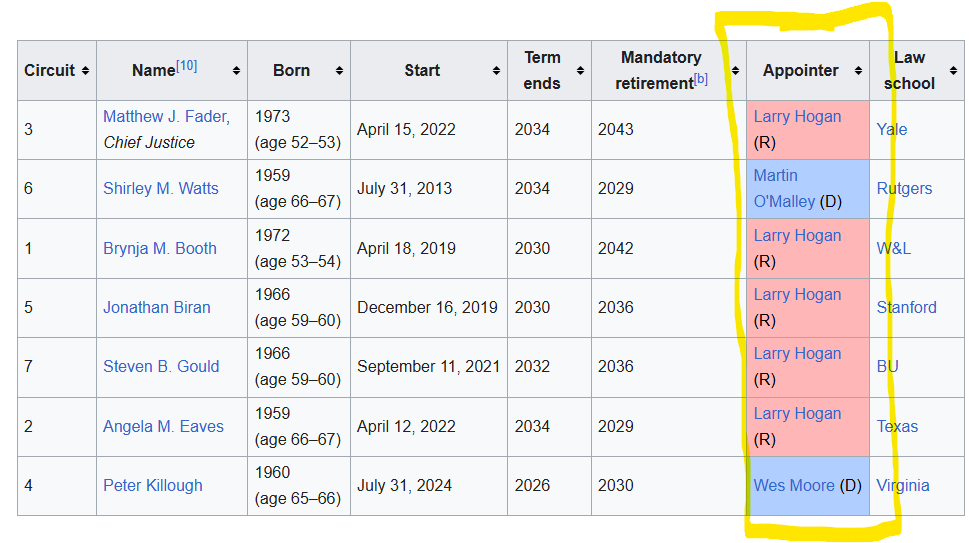Open W&L law school link
The width and height of the screenshot is (969, 543).
[894, 248]
